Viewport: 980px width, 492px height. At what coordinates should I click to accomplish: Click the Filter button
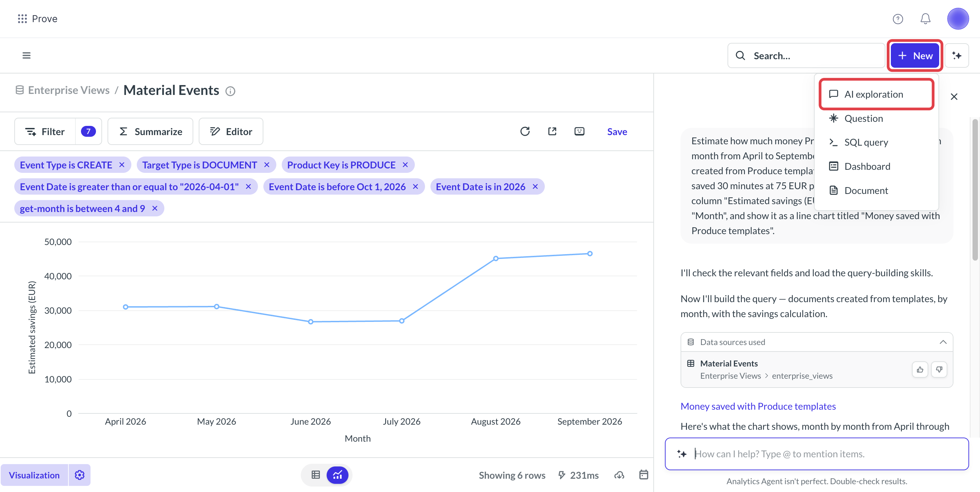(x=45, y=131)
